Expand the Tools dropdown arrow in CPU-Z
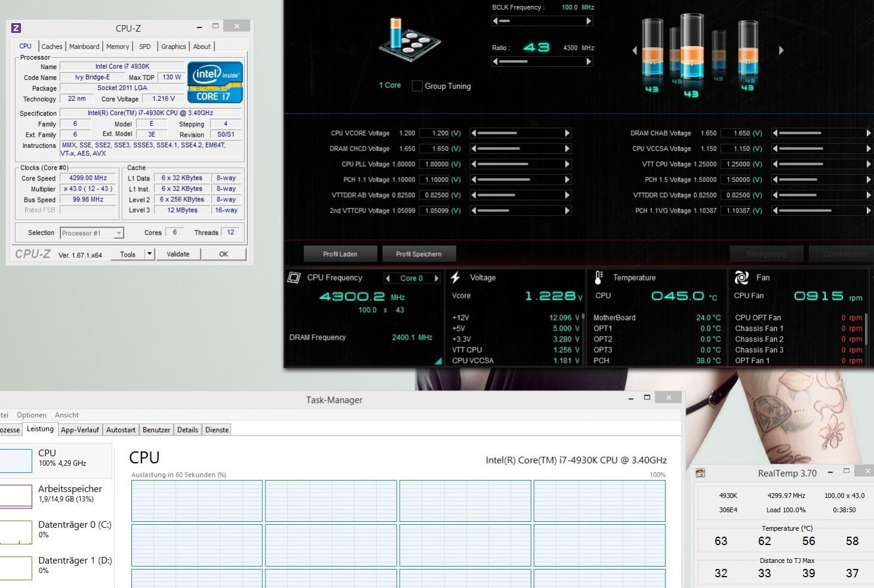 (x=149, y=254)
